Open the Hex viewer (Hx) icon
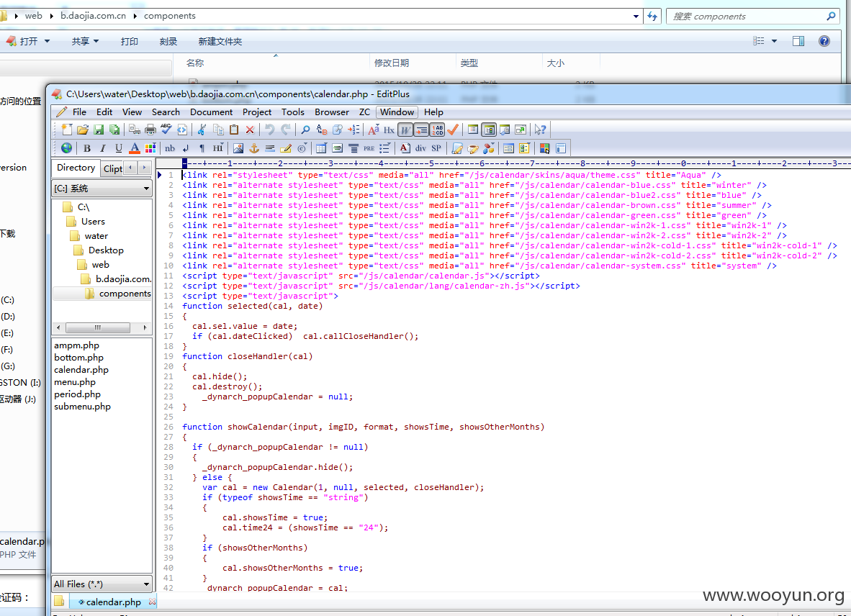Viewport: 851px width, 616px height. pyautogui.click(x=389, y=130)
